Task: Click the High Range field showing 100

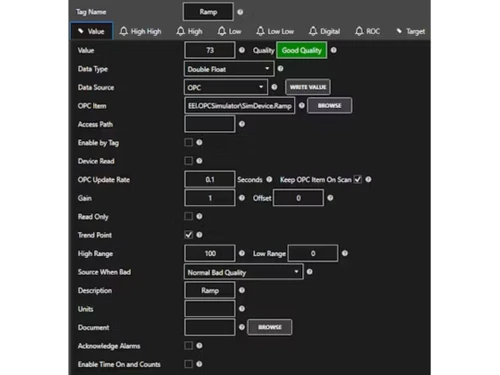Action: pyautogui.click(x=209, y=253)
